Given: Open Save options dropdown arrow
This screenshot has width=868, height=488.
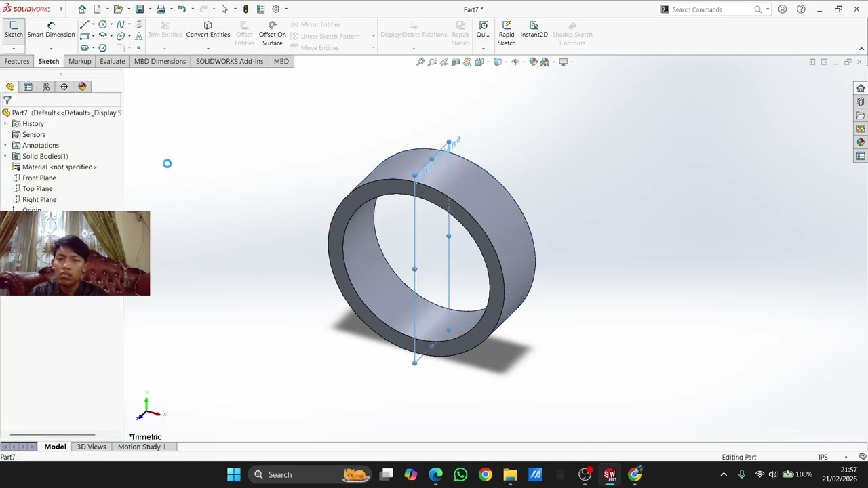Looking at the screenshot, I should [x=150, y=9].
